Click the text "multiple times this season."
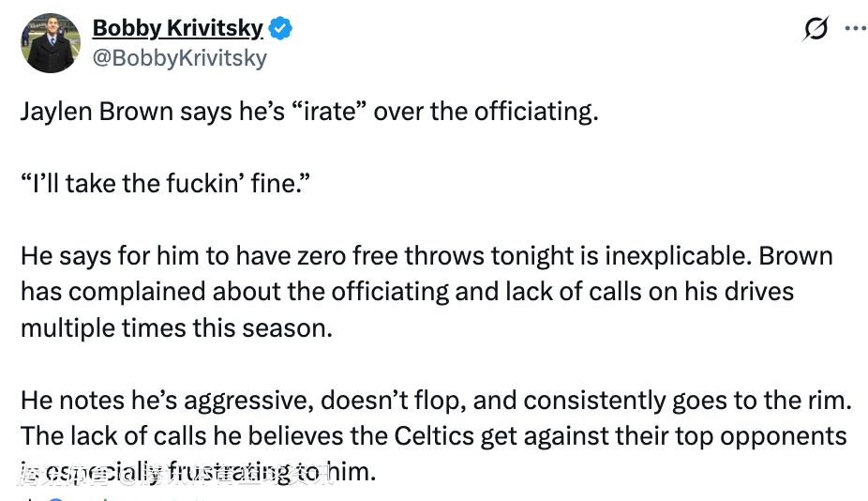 click(177, 328)
